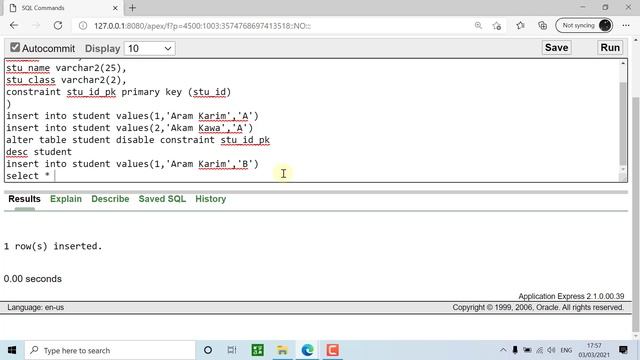Click the microphone tray icon

click(515, 350)
